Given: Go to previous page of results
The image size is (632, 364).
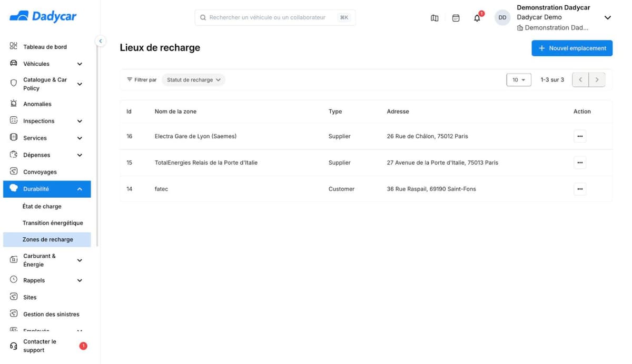Looking at the screenshot, I should pos(580,80).
